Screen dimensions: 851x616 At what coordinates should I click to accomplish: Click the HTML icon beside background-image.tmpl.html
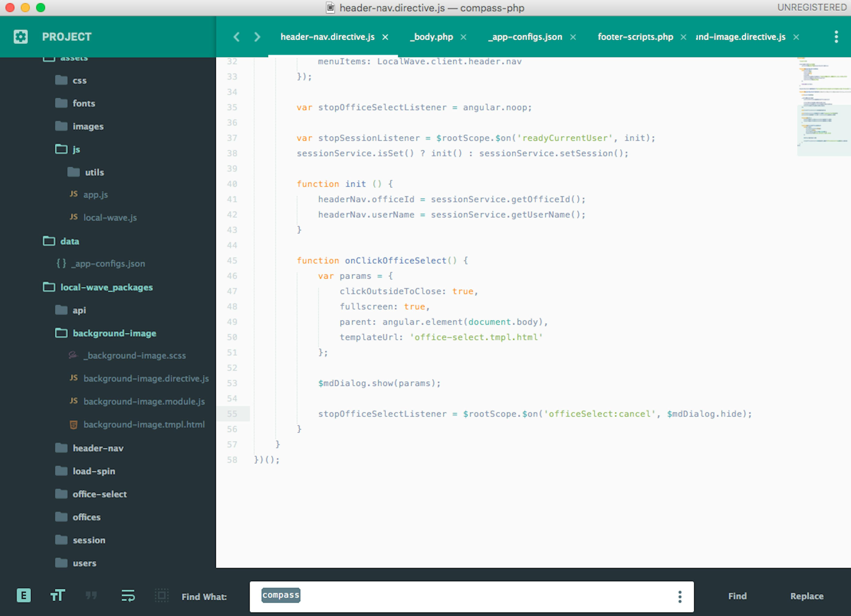(x=73, y=424)
